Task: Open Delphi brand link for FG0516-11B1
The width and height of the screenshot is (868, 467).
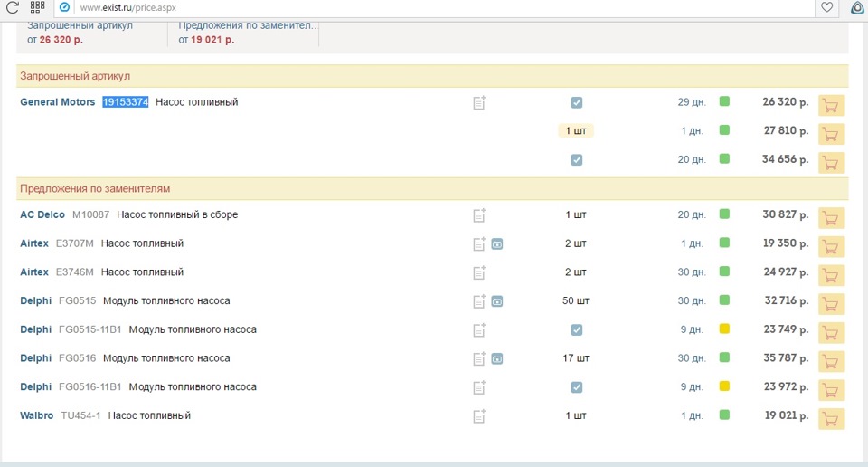Action: tap(35, 386)
